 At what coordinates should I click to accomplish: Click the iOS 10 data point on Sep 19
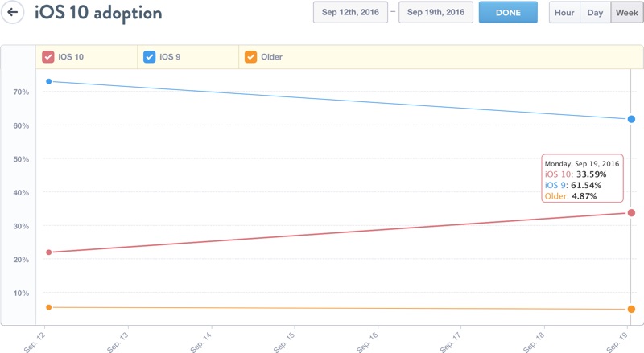click(x=632, y=213)
